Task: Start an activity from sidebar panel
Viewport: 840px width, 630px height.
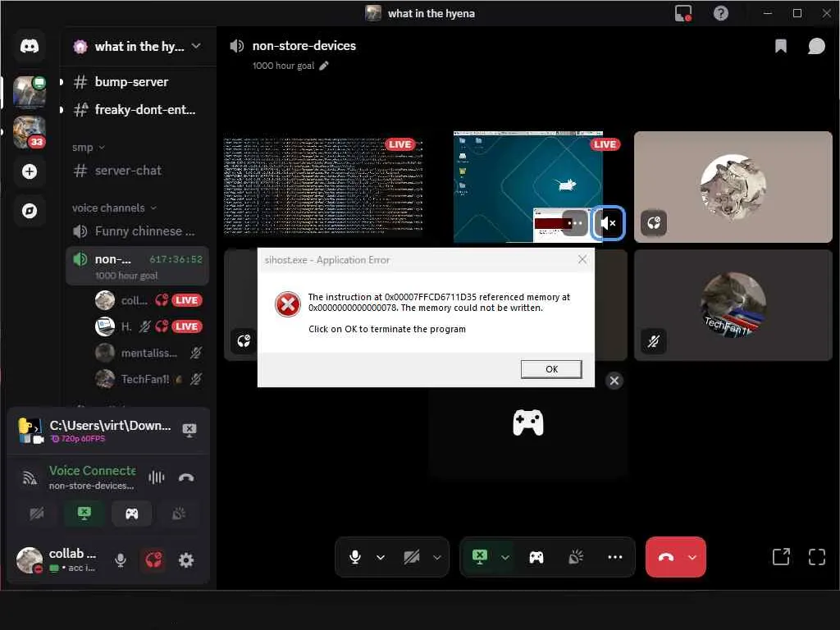Action: click(132, 514)
